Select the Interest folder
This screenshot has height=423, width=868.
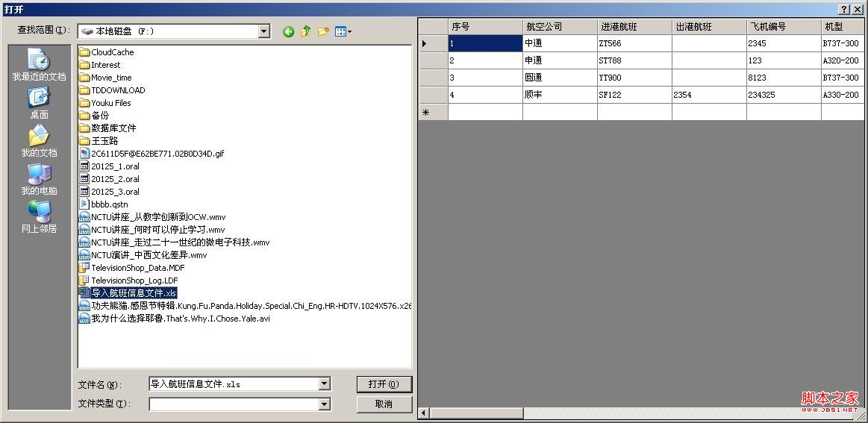pyautogui.click(x=100, y=65)
